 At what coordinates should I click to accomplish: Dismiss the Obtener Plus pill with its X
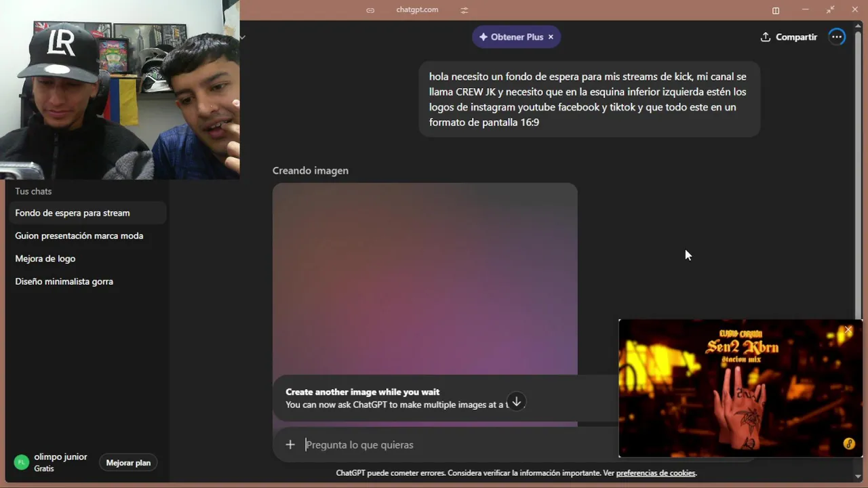pyautogui.click(x=551, y=37)
